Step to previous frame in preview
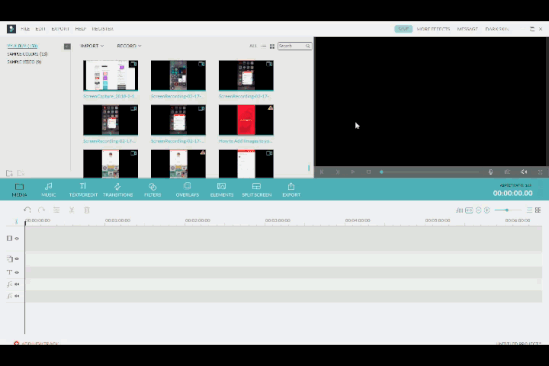Image resolution: width=549 pixels, height=366 pixels. tap(322, 172)
